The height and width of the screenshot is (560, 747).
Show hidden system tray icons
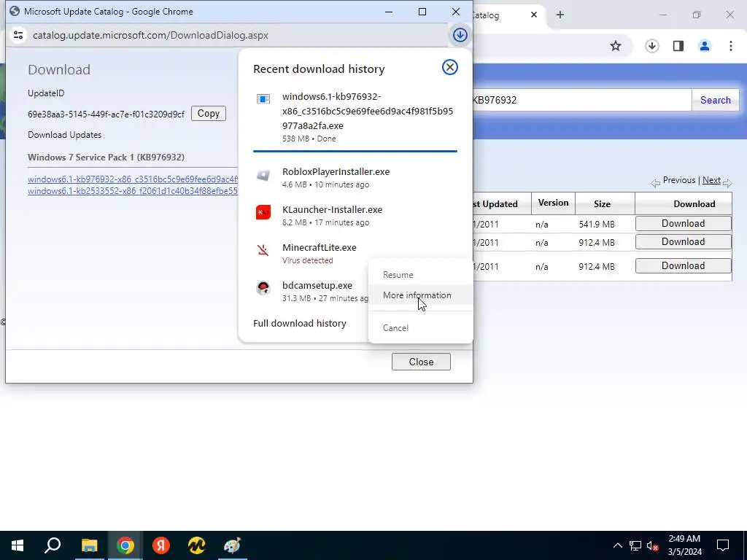pyautogui.click(x=617, y=545)
